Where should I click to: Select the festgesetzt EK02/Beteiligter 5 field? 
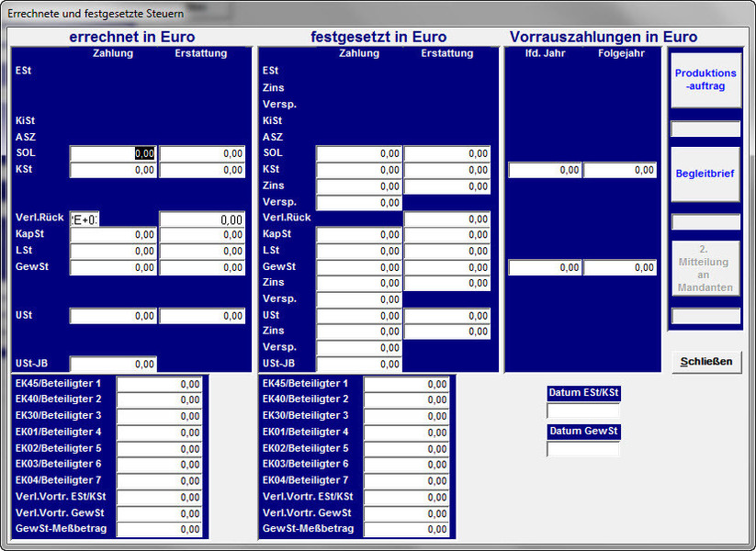tap(406, 449)
